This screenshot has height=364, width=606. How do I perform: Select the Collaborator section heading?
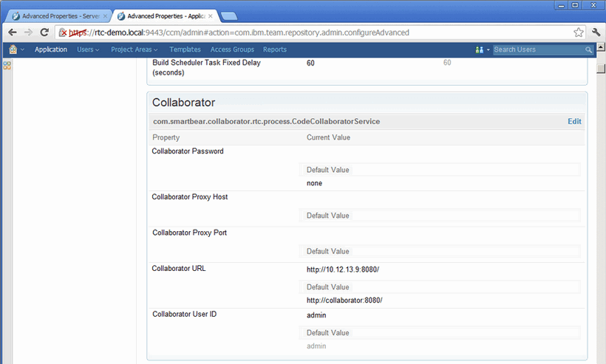click(183, 103)
